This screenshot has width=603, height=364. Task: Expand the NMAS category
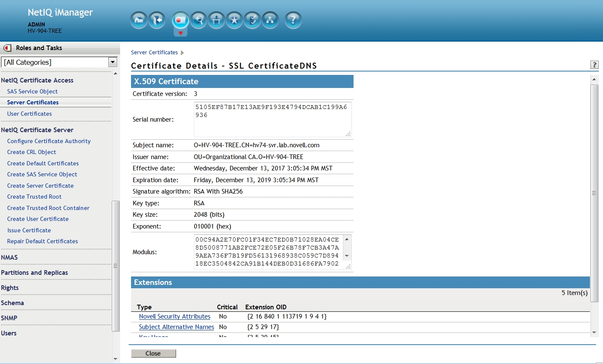point(9,258)
